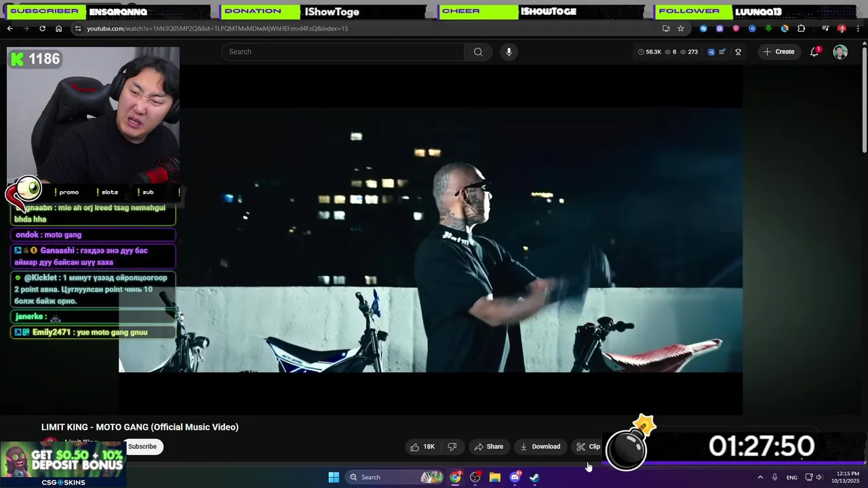The image size is (868, 488).
Task: Open the multicolor circle extension icon
Action: click(x=785, y=28)
